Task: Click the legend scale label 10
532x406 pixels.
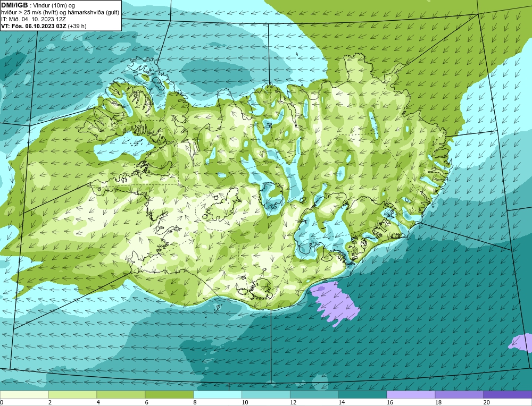Action: pos(245,402)
